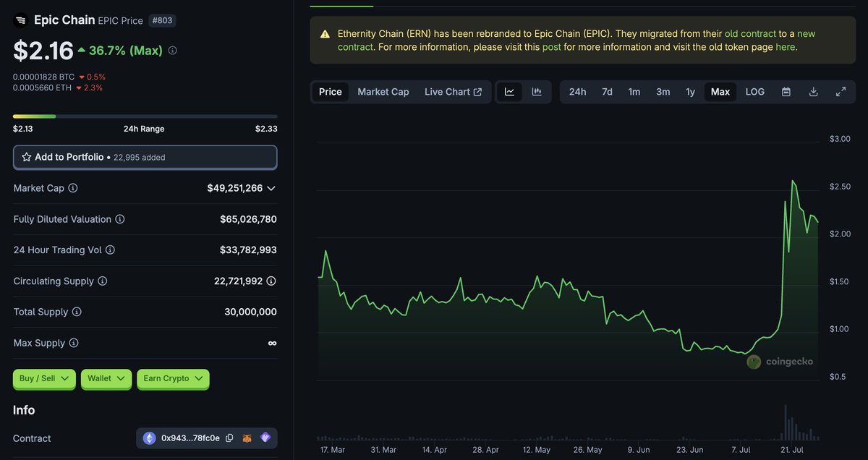
Task: Show Circulating Supply label info tooltip
Action: [103, 281]
